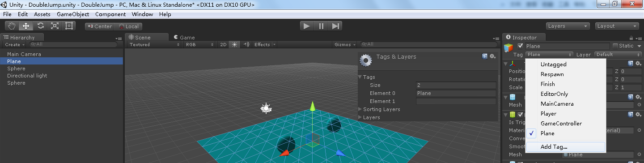644x163 pixels.
Task: Expand Sorting Layers foldout
Action: [360, 109]
